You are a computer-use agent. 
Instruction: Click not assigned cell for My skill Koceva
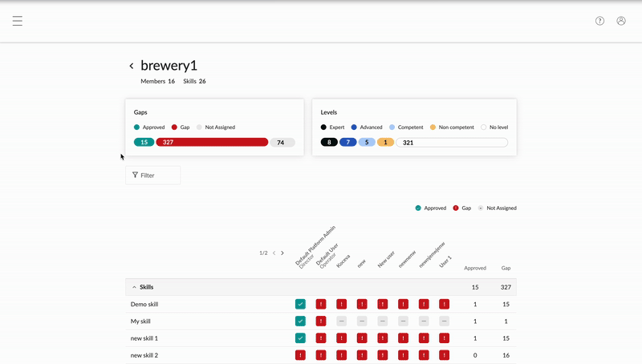click(342, 322)
